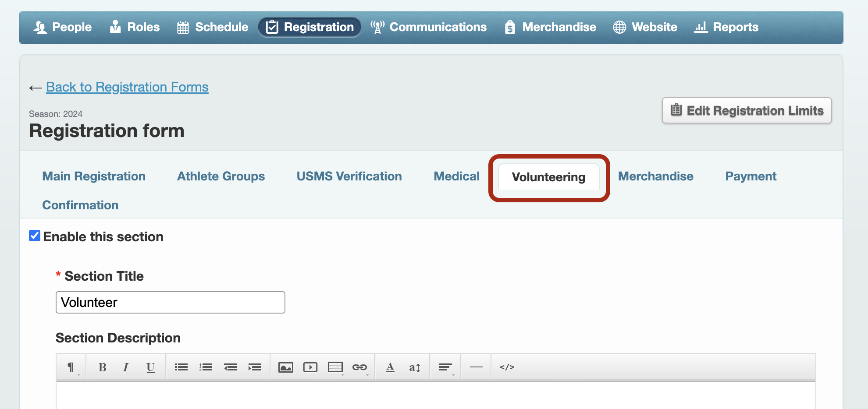Toggle underline formatting in editor
Viewport: 868px width, 409px height.
tap(150, 367)
